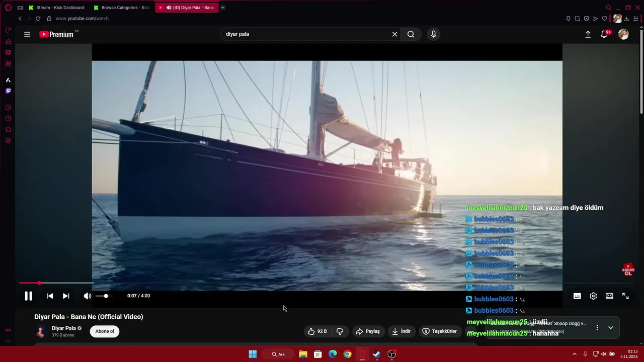The image size is (644, 362).
Task: Expand the mini player chevron
Action: point(611,328)
